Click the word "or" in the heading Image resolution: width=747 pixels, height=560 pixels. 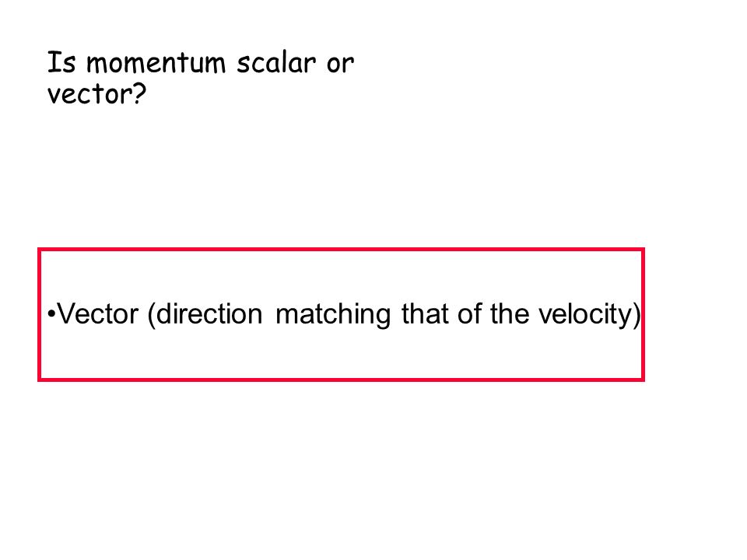click(340, 63)
